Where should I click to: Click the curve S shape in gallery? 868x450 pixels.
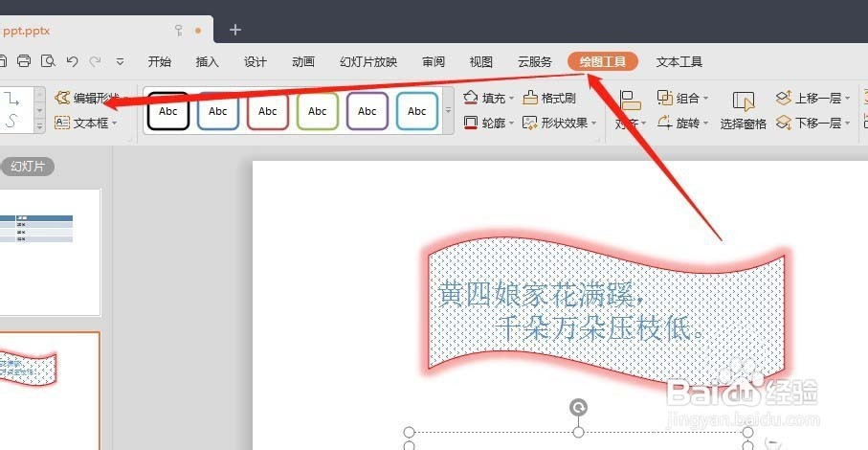click(x=11, y=121)
